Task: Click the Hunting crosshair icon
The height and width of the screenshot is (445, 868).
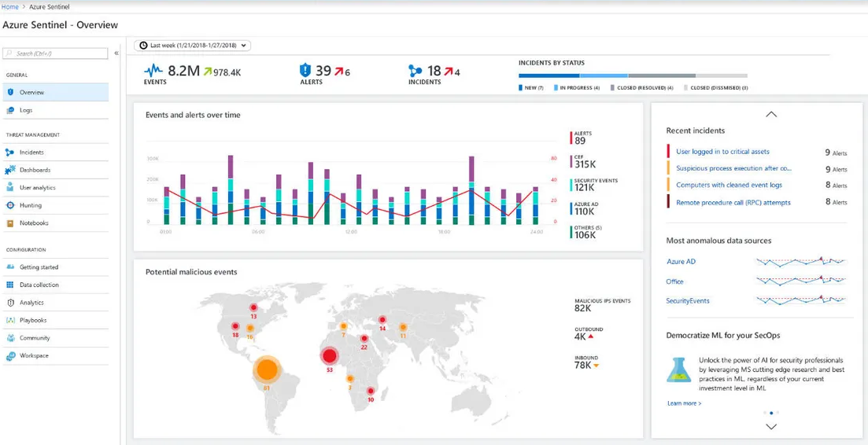Action: (10, 205)
